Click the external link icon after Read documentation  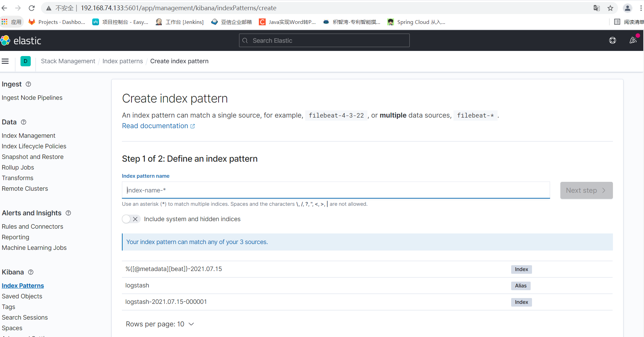tap(193, 126)
